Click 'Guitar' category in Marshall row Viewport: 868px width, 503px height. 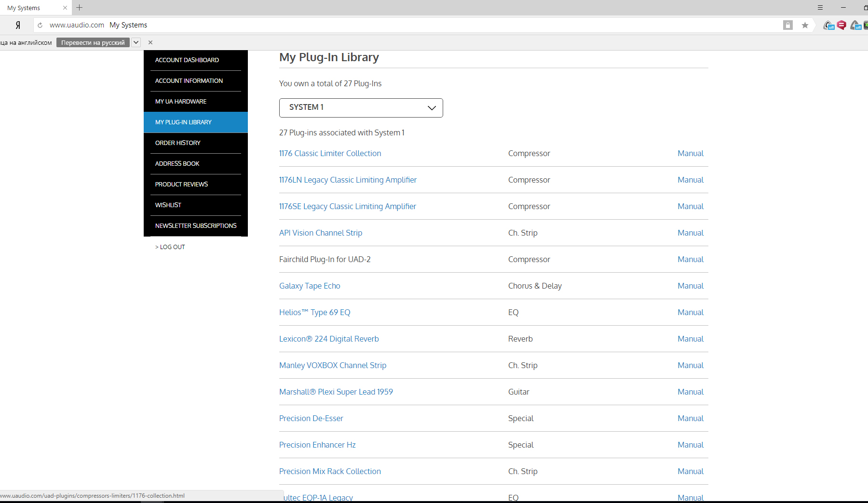519,392
